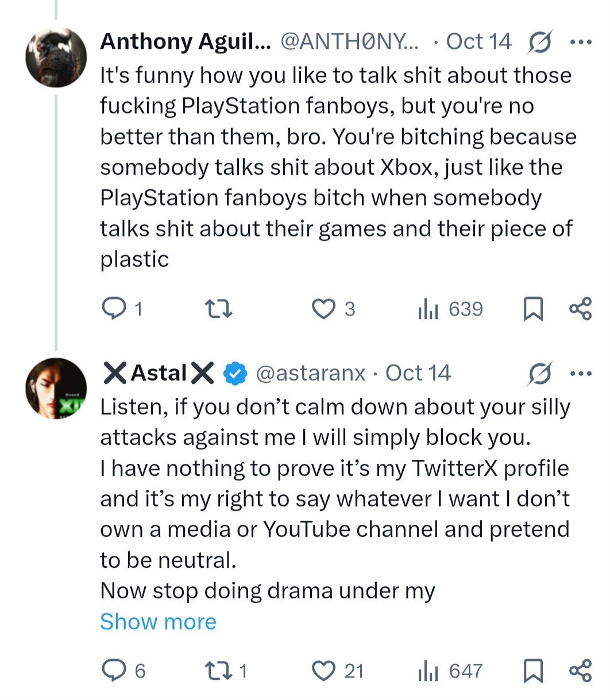The image size is (610, 700).
Task: Bookmark Astal's tweet
Action: [x=533, y=671]
